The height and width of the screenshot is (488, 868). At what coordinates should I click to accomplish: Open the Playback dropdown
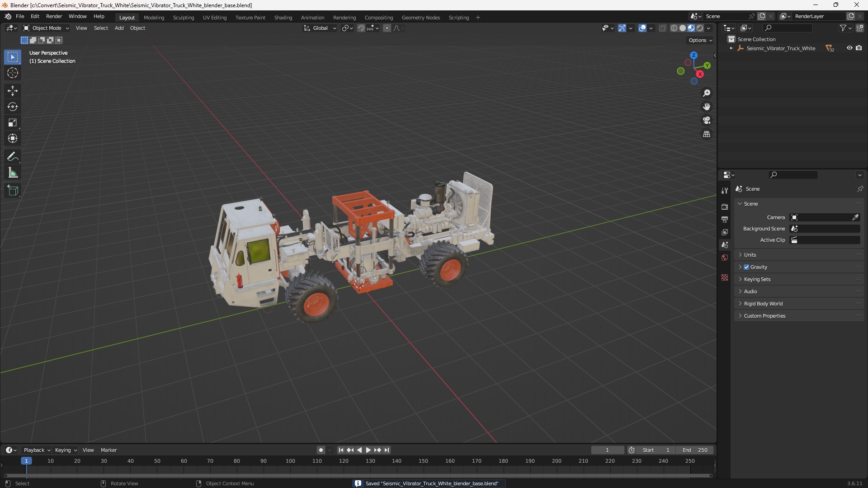pos(37,450)
